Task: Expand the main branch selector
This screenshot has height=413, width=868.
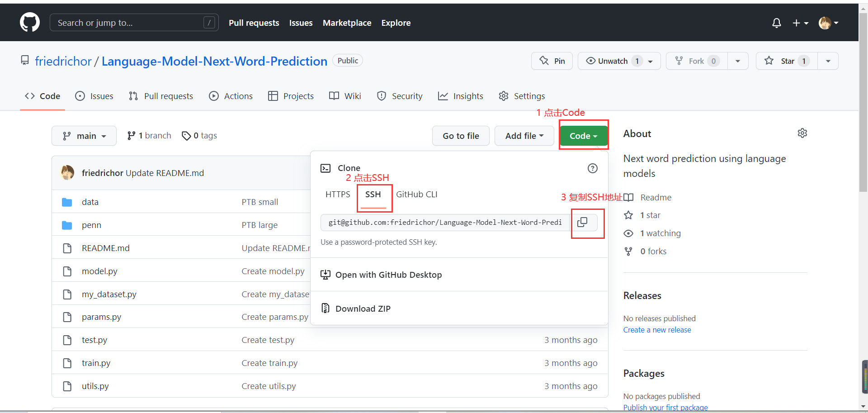Action: (x=84, y=136)
